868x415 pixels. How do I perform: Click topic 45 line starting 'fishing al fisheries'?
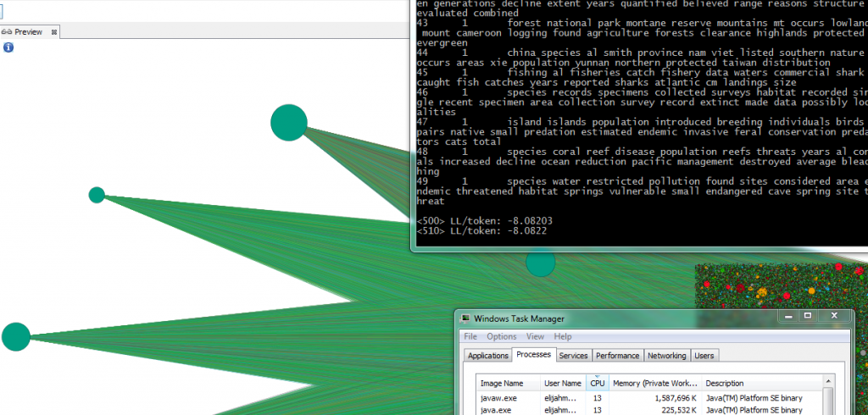click(643, 73)
